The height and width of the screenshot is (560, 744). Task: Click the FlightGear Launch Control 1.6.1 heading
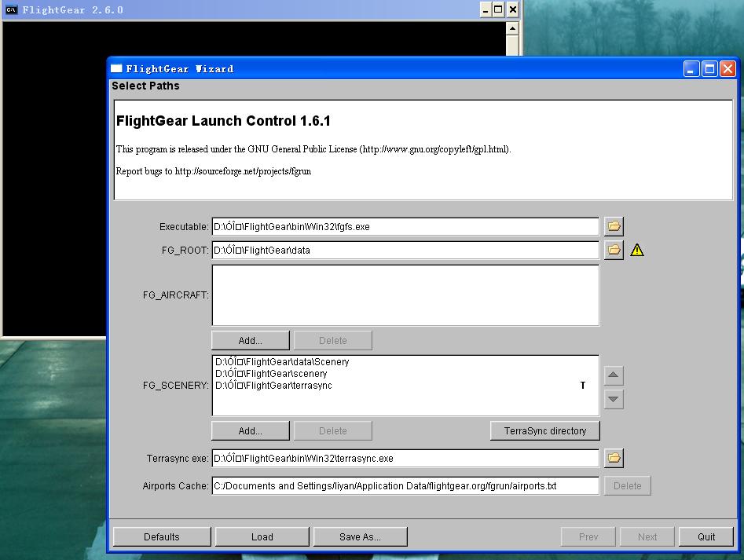coord(223,121)
